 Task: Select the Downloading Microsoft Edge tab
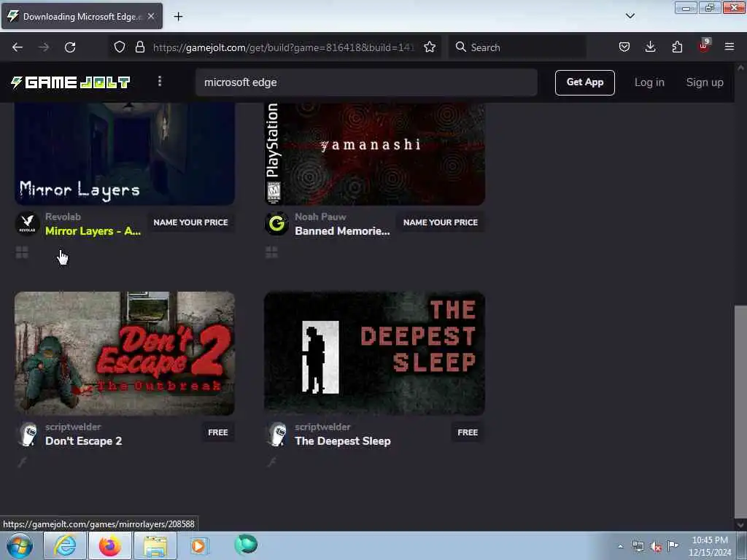click(x=82, y=16)
